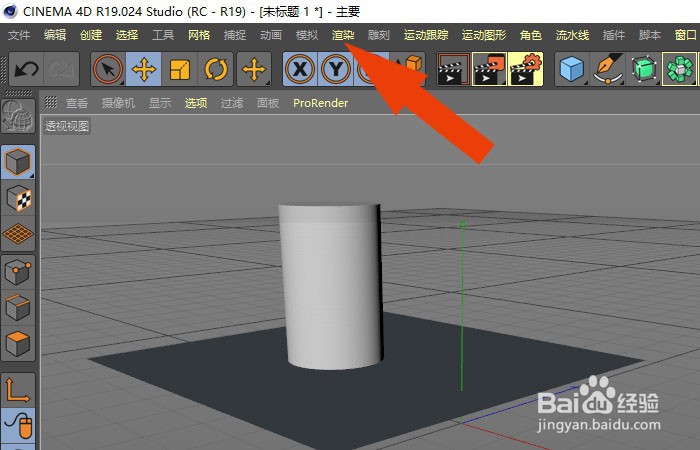Open the 动画 menu
Screen dimensions: 700x450
click(x=271, y=35)
